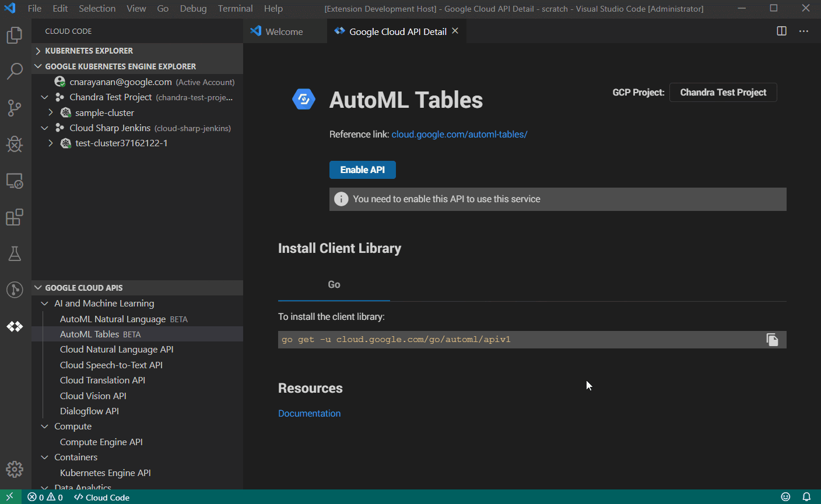This screenshot has width=821, height=504.
Task: Select Compute Engine API
Action: click(x=137, y=442)
